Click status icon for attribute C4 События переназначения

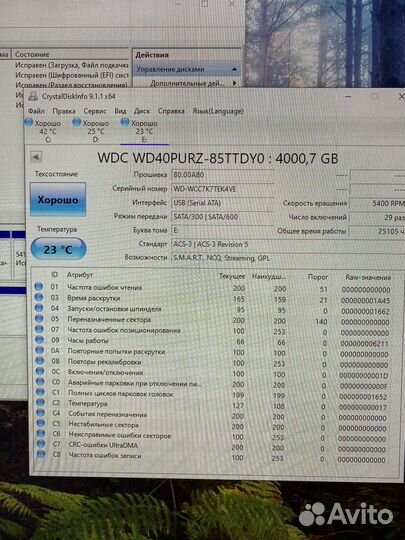coord(41,412)
